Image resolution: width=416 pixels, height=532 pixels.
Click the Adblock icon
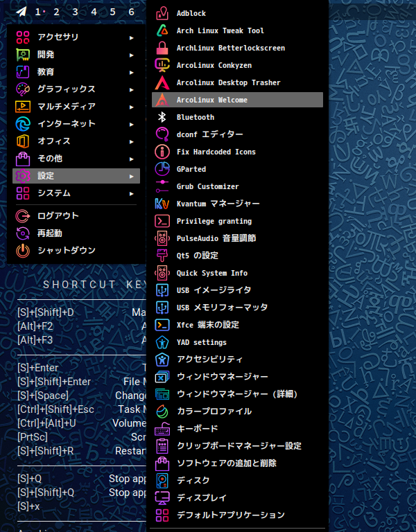(162, 13)
